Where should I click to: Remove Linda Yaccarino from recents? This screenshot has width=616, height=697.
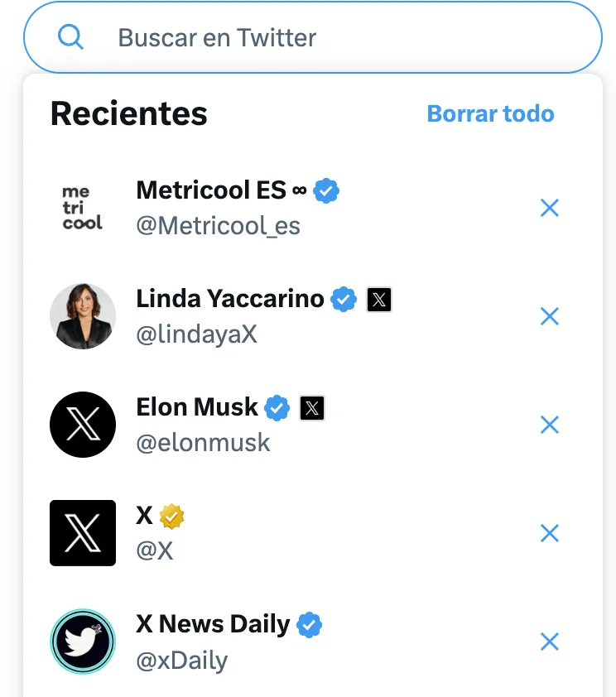[549, 316]
